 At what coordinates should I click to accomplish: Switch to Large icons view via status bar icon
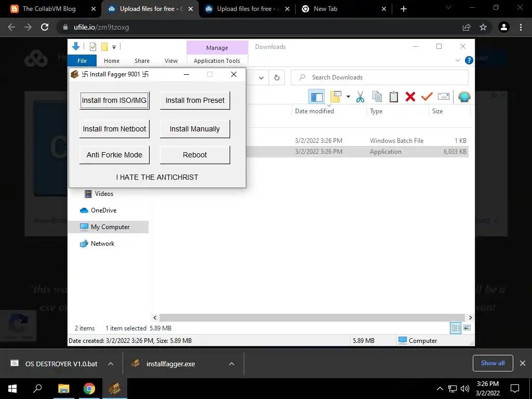pyautogui.click(x=467, y=328)
